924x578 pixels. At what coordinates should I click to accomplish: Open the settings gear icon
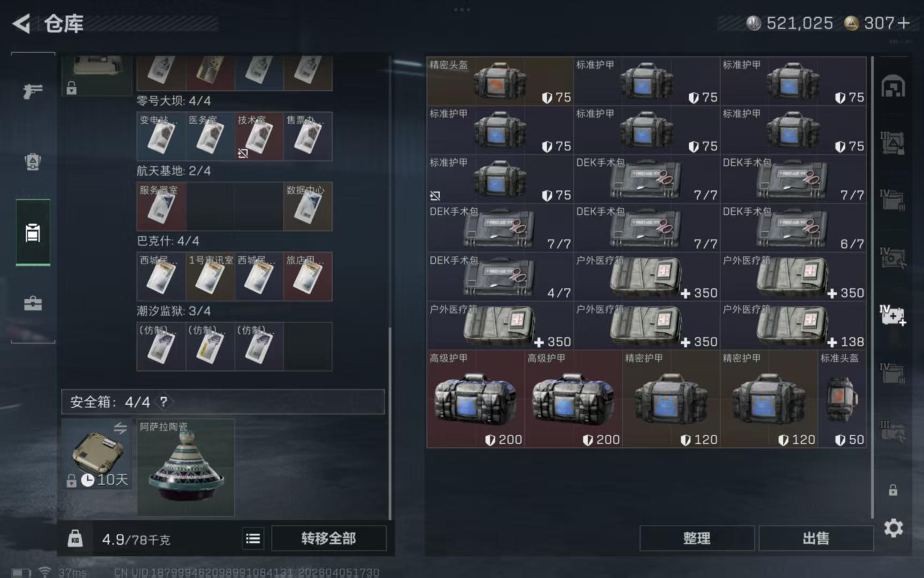click(894, 528)
